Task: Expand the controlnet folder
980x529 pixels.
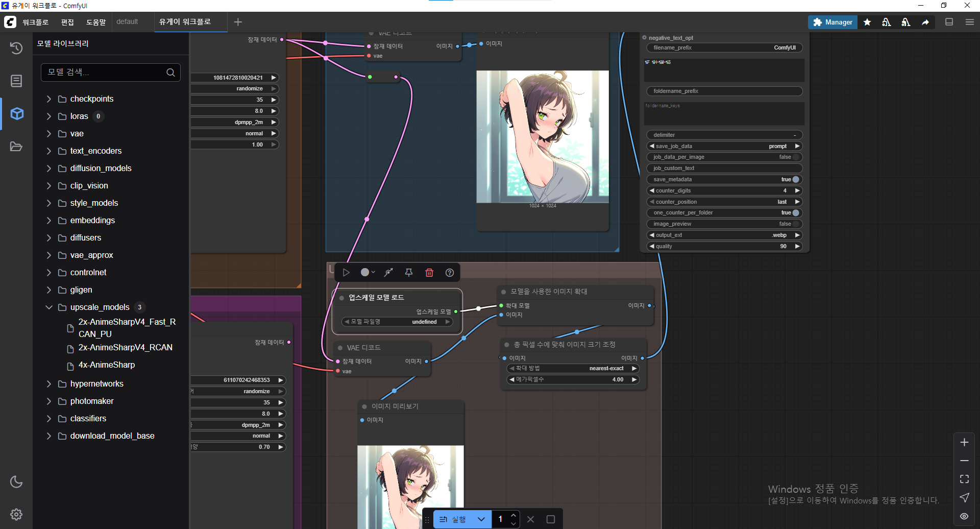Action: coord(49,273)
